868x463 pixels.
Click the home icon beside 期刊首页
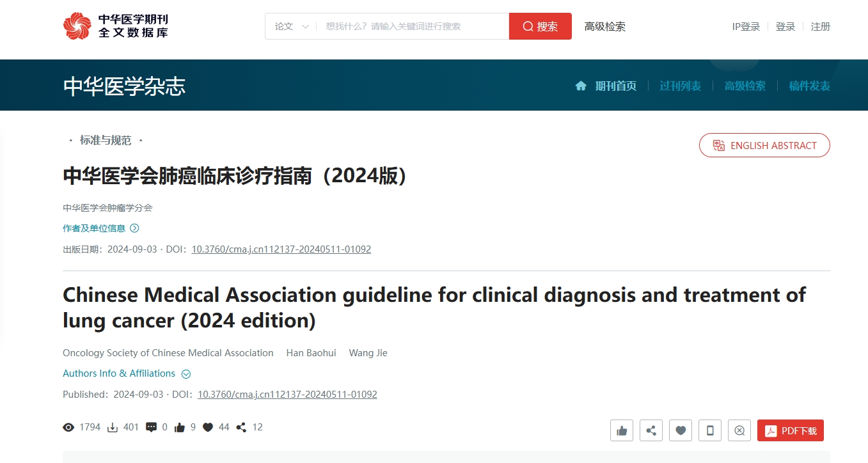coord(581,86)
